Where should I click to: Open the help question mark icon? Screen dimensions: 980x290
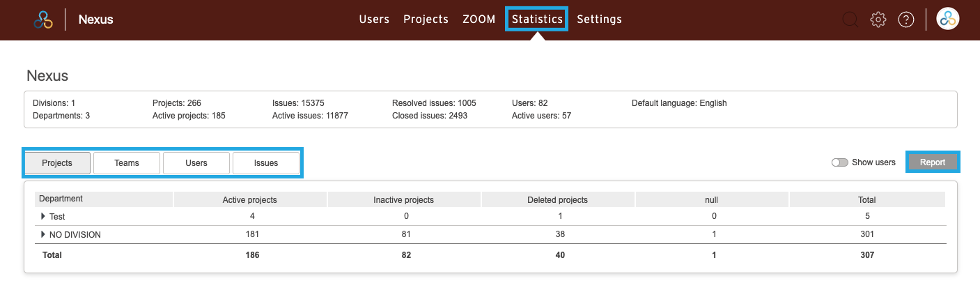point(905,20)
